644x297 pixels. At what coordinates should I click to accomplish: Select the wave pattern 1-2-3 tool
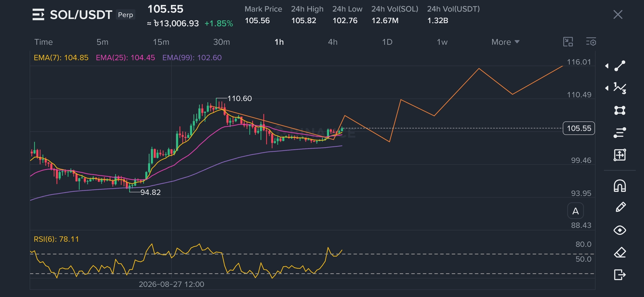620,88
